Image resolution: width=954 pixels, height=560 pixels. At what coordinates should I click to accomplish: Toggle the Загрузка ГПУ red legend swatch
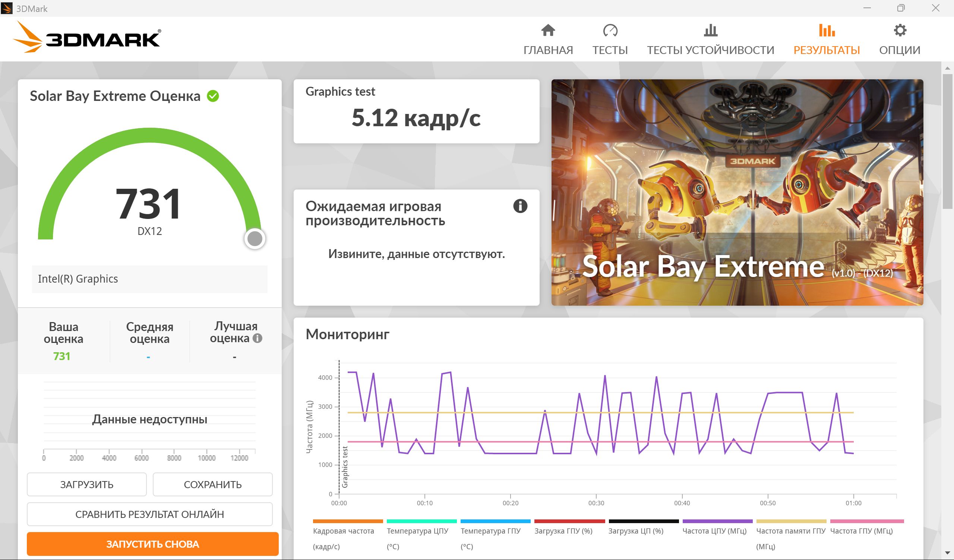click(x=569, y=521)
